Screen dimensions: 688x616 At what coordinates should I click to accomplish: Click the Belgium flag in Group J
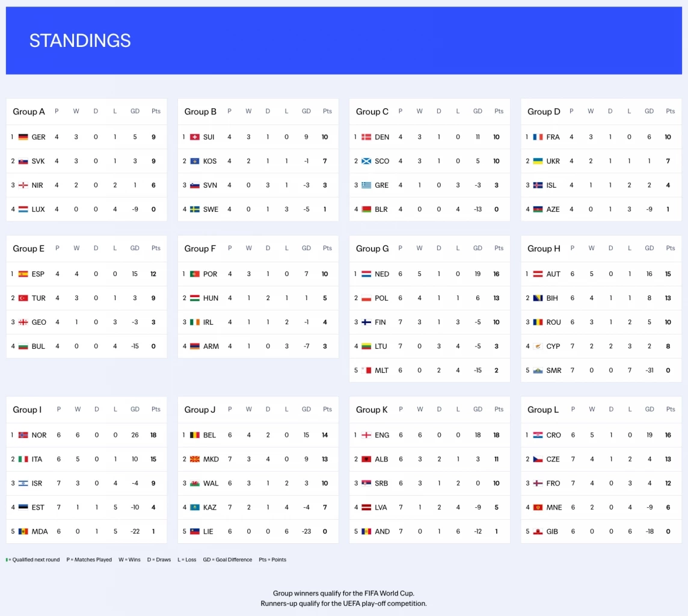coord(195,436)
